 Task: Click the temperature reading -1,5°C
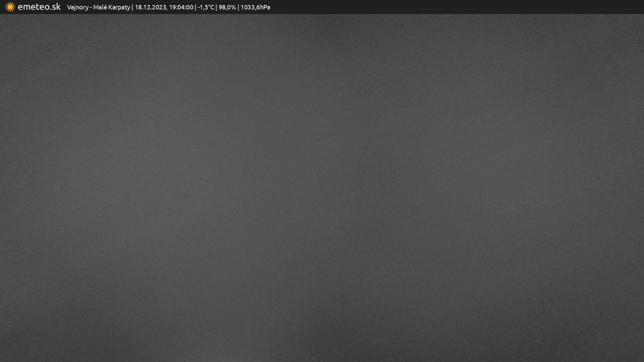pyautogui.click(x=206, y=7)
